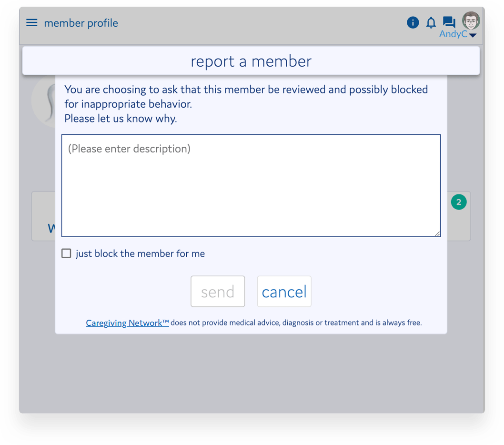Click the 'Please let us know why.' text
The height and width of the screenshot is (445, 504).
121,119
